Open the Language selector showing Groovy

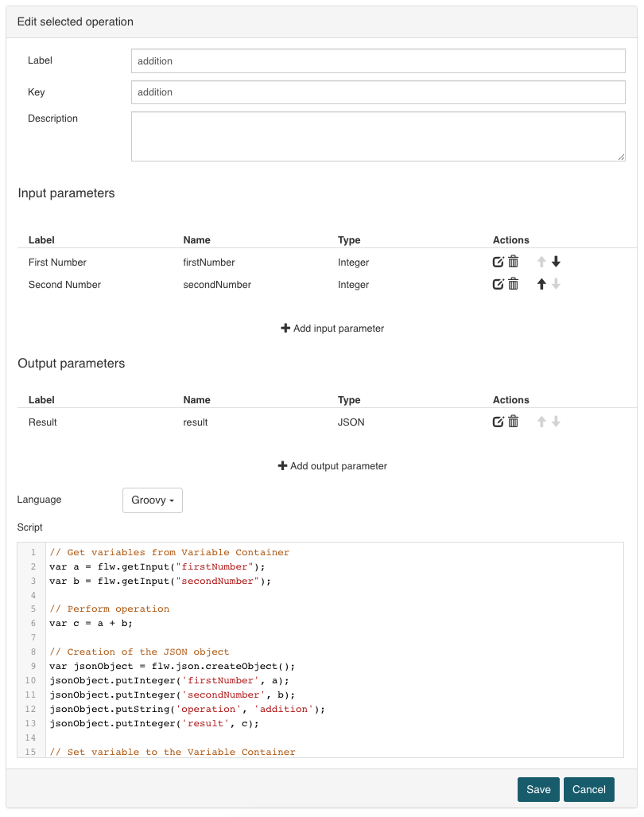point(152,500)
